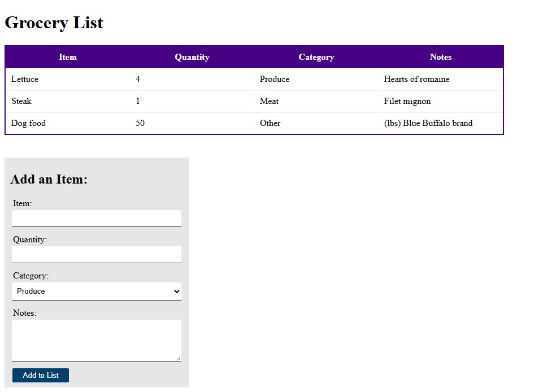Click the (lbs) Blue Buffalo brand note
The height and width of the screenshot is (392, 556).
click(441, 123)
